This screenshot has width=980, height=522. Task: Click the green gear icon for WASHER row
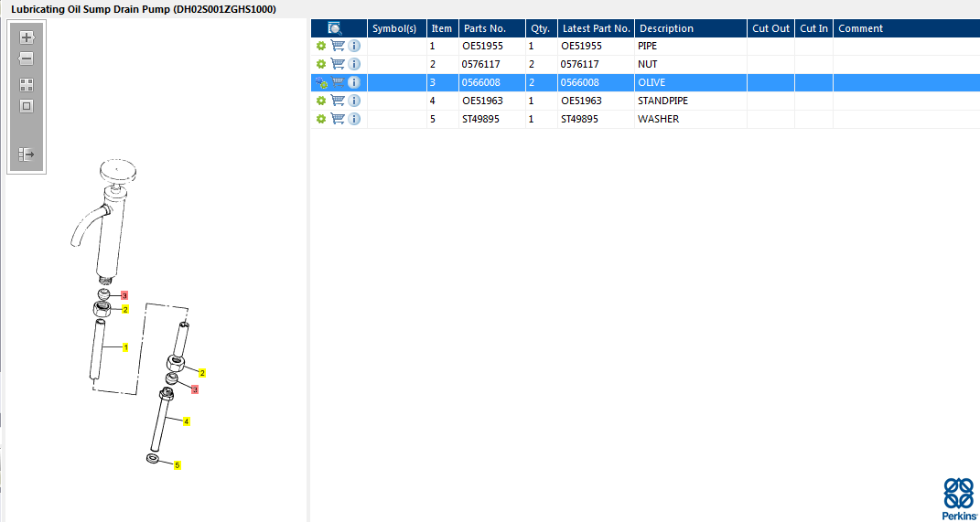pos(321,119)
